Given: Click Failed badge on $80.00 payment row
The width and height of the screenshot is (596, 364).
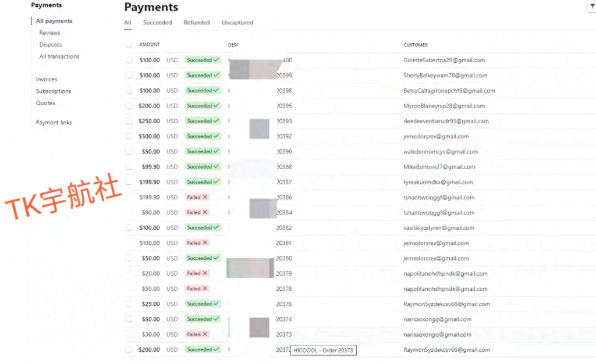Looking at the screenshot, I should pos(197,212).
